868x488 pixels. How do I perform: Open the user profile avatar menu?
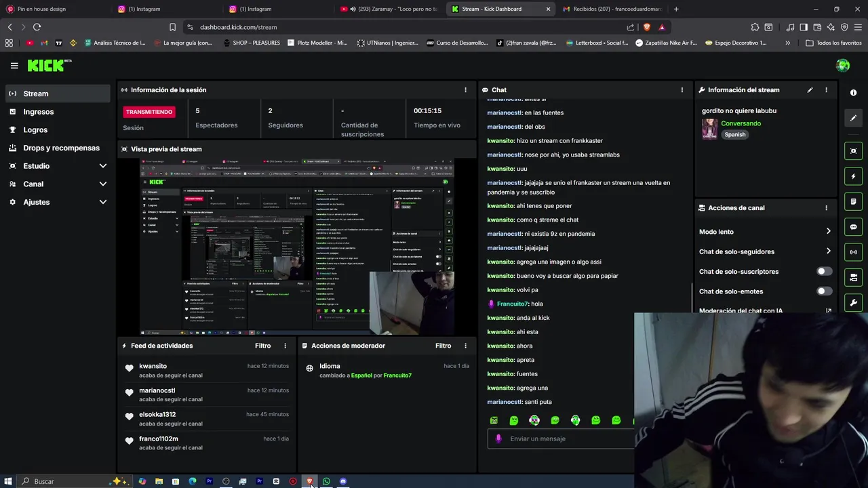click(x=843, y=66)
